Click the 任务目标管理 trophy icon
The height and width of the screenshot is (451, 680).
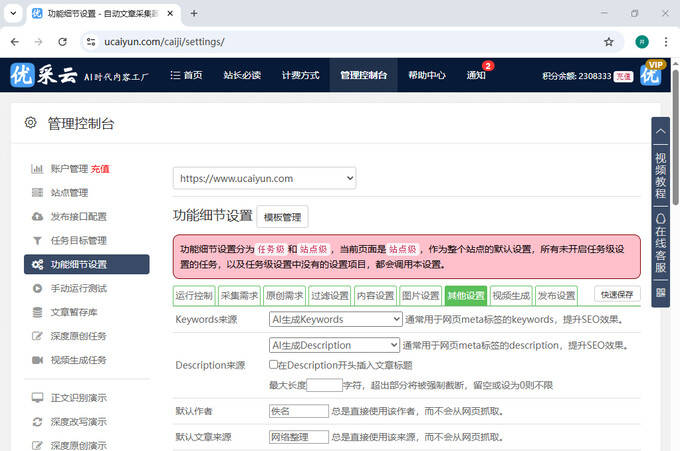coord(37,241)
